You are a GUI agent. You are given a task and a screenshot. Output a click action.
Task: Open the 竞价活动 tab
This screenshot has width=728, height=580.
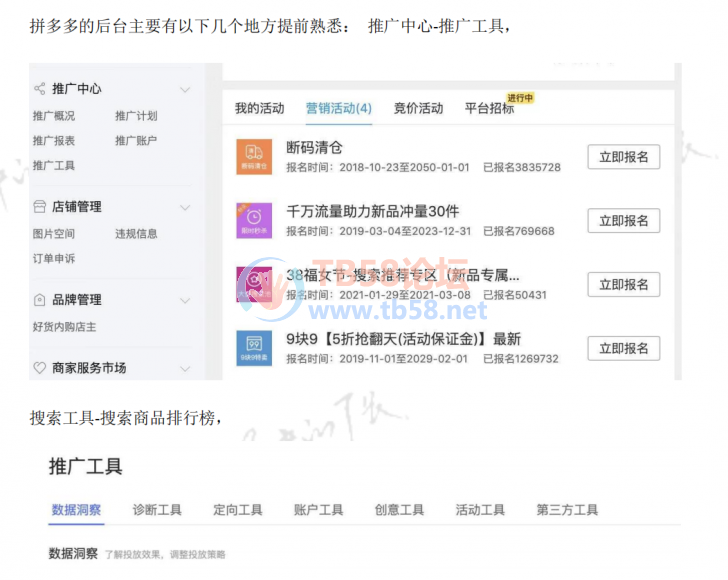418,108
